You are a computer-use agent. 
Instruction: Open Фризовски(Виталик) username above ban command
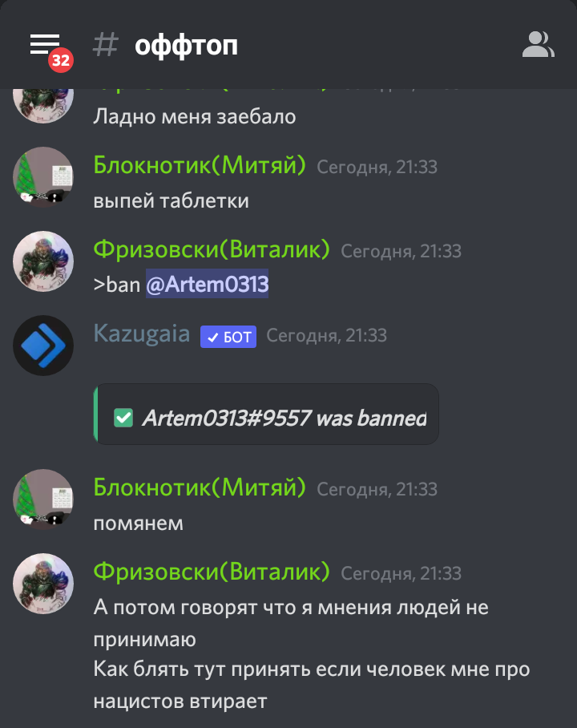[x=212, y=249]
